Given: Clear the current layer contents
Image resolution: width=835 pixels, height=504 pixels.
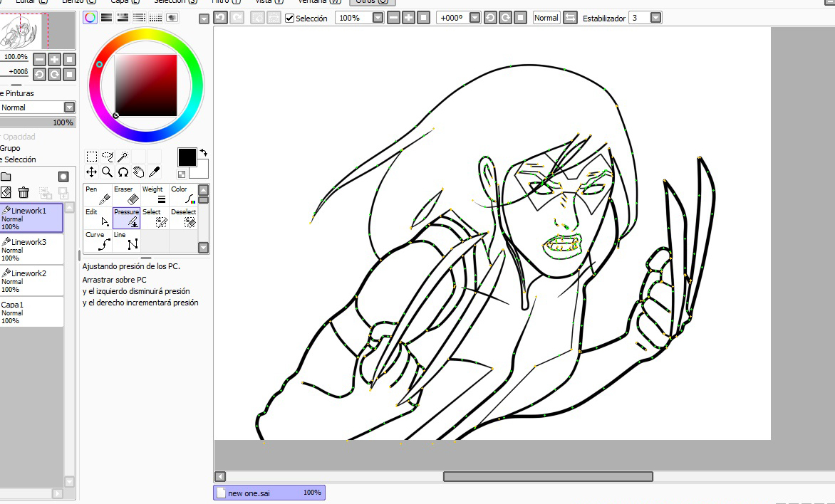Looking at the screenshot, I should pyautogui.click(x=6, y=192).
